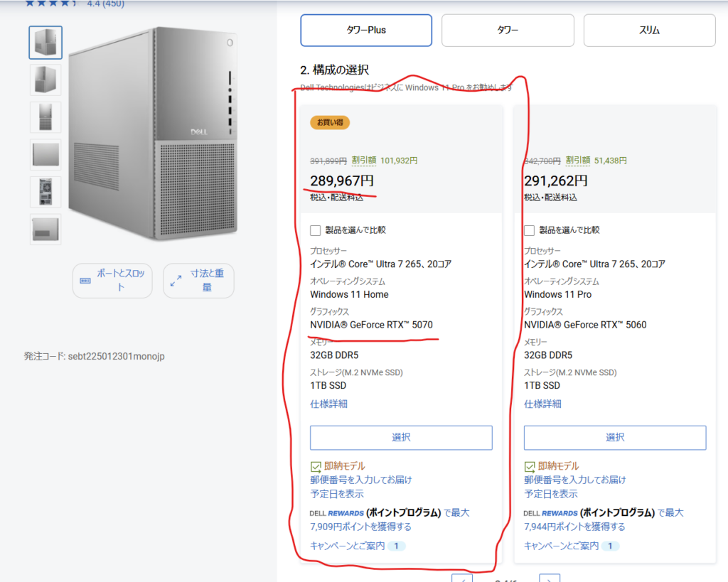This screenshot has width=728, height=582.
Task: Click NVIDIA GeForce RTX 5070 text
Action: (x=371, y=325)
